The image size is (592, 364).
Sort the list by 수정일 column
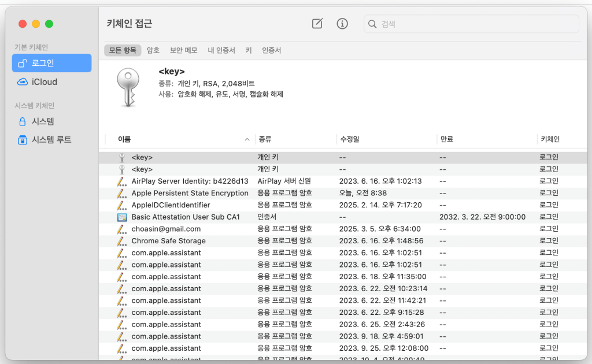(349, 139)
